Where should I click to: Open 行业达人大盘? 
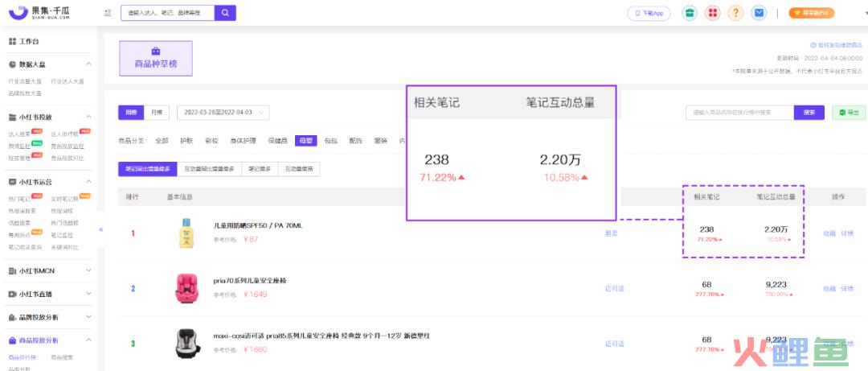[67, 81]
